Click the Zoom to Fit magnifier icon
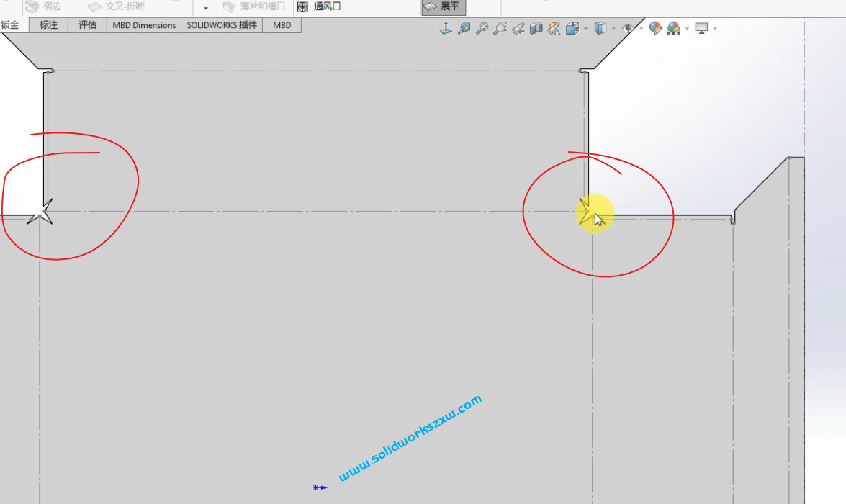The height and width of the screenshot is (504, 846). (483, 27)
